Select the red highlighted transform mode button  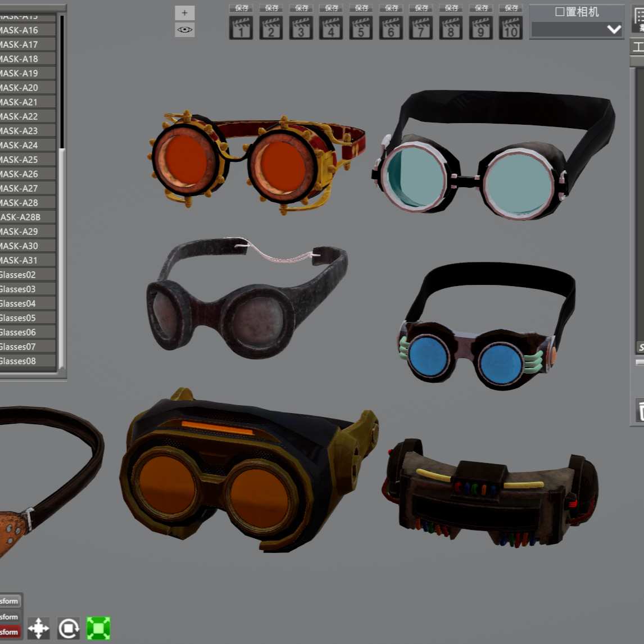pos(10,632)
